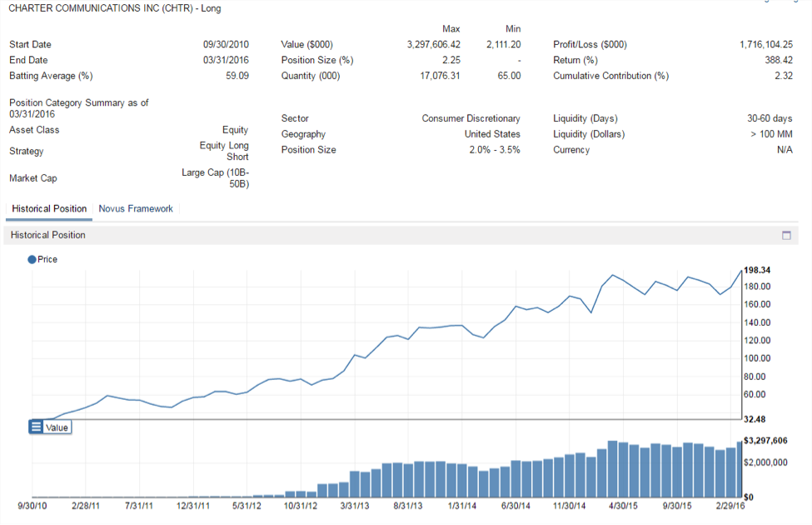
Task: Select the 3/31/13 date axis label
Action: 355,506
